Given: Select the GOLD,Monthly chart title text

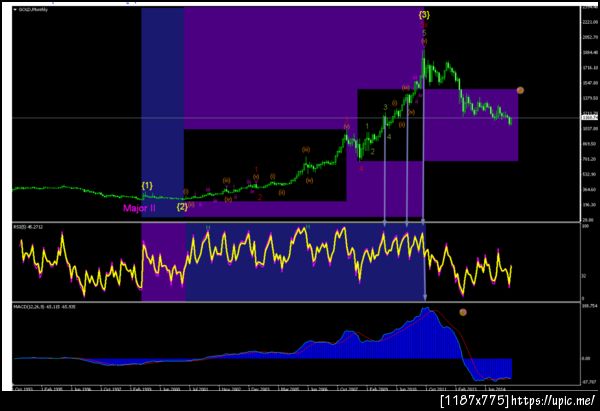Looking at the screenshot, I should point(33,10).
